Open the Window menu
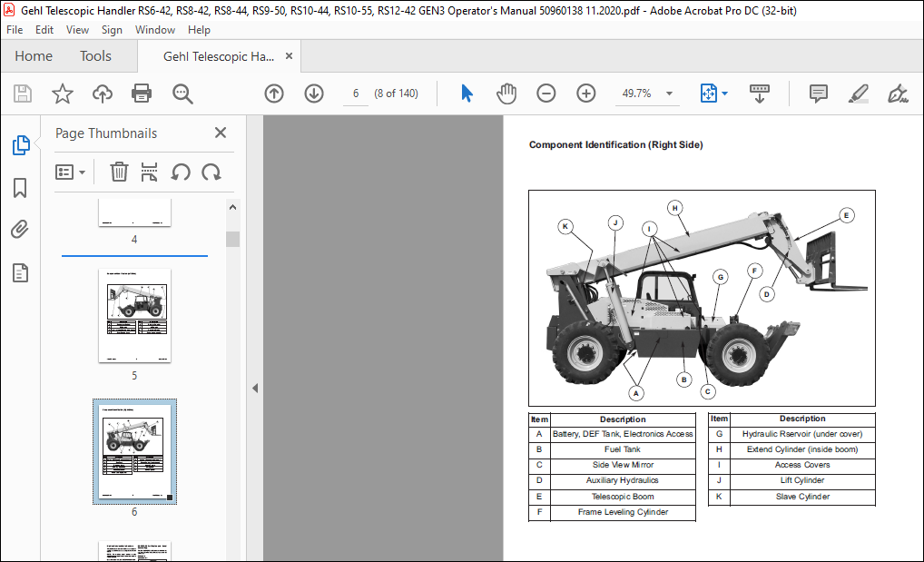This screenshot has height=562, width=924. click(155, 29)
